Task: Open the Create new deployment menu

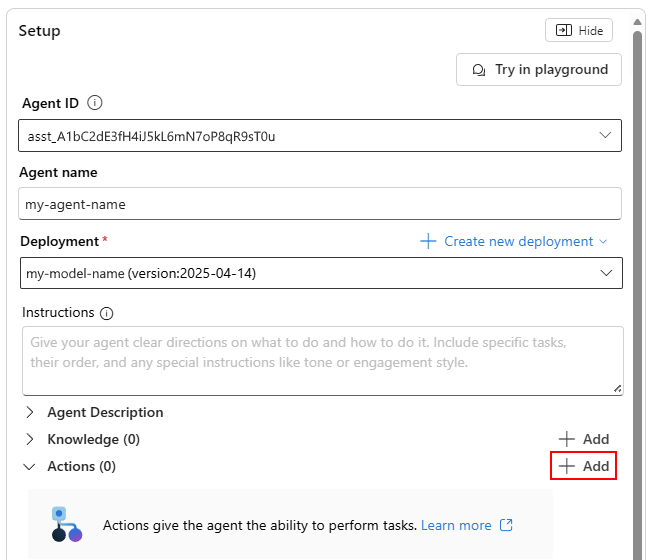Action: (x=514, y=241)
